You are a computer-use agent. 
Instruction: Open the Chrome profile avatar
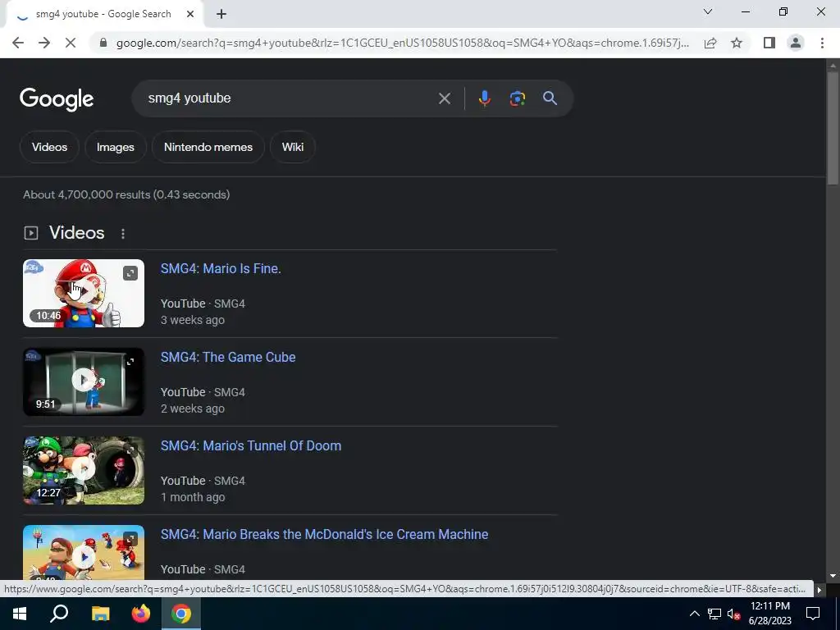click(796, 43)
